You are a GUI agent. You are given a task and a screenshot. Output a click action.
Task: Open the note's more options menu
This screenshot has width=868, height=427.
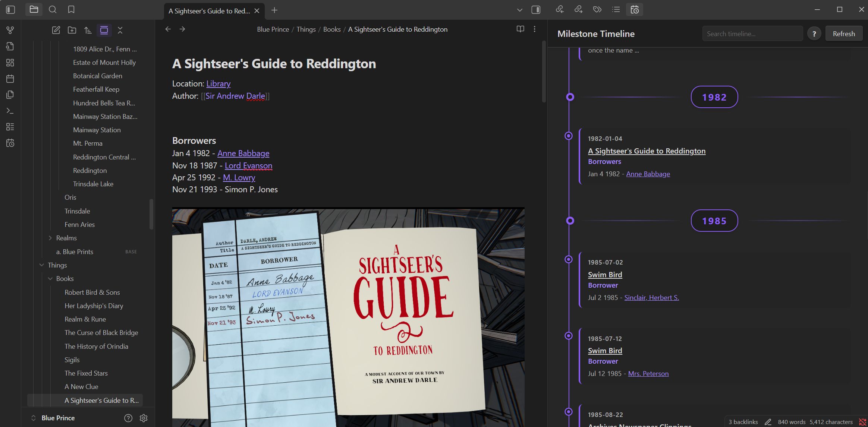534,29
